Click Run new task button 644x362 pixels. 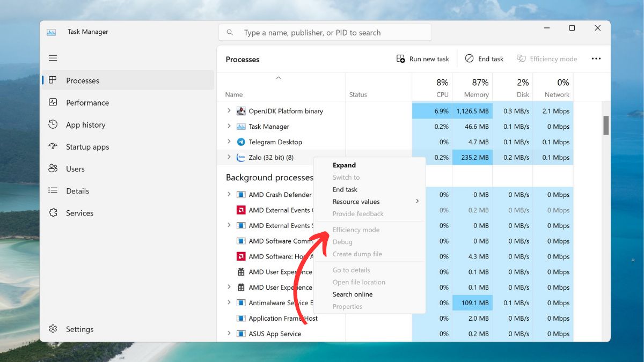click(x=423, y=59)
